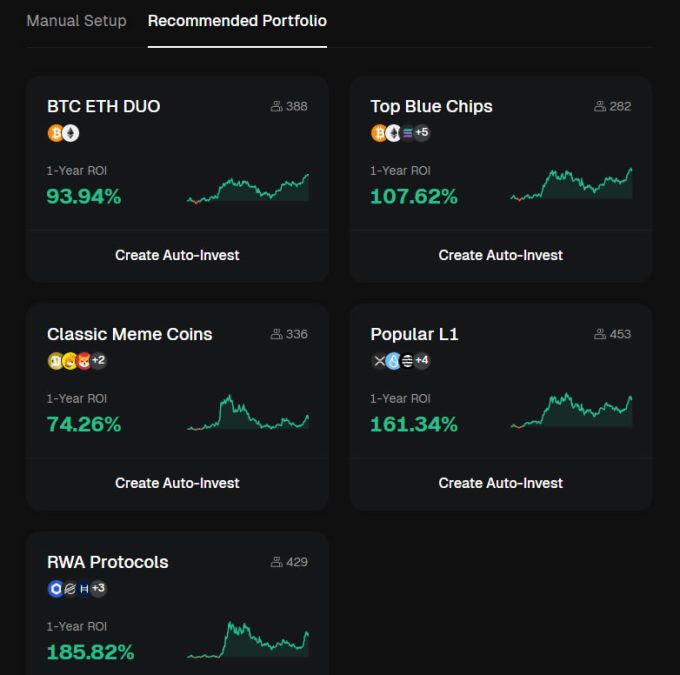Click the XRP icon in Popular L1
This screenshot has height=675, width=680.
point(379,361)
